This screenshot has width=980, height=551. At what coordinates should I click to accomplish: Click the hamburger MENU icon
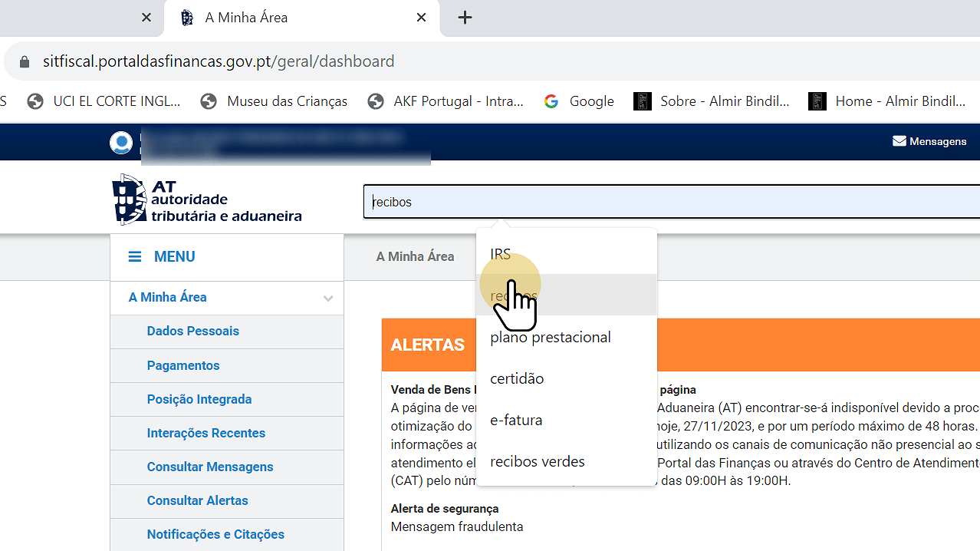(x=134, y=257)
